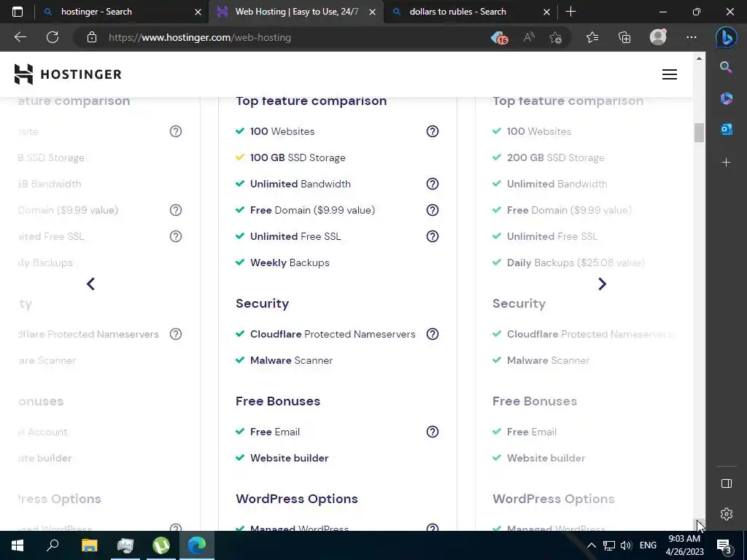Open help tooltip for Free Email

[432, 432]
